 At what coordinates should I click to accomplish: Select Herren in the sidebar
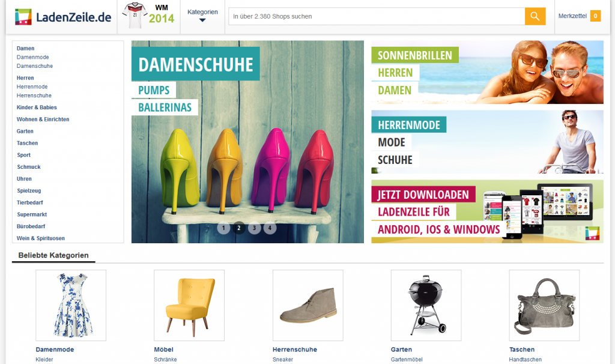[x=25, y=77]
